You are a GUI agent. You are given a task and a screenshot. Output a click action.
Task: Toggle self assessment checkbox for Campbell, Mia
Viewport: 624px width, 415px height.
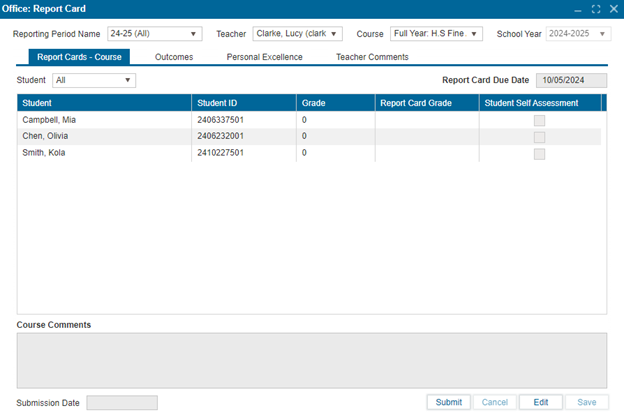(539, 120)
